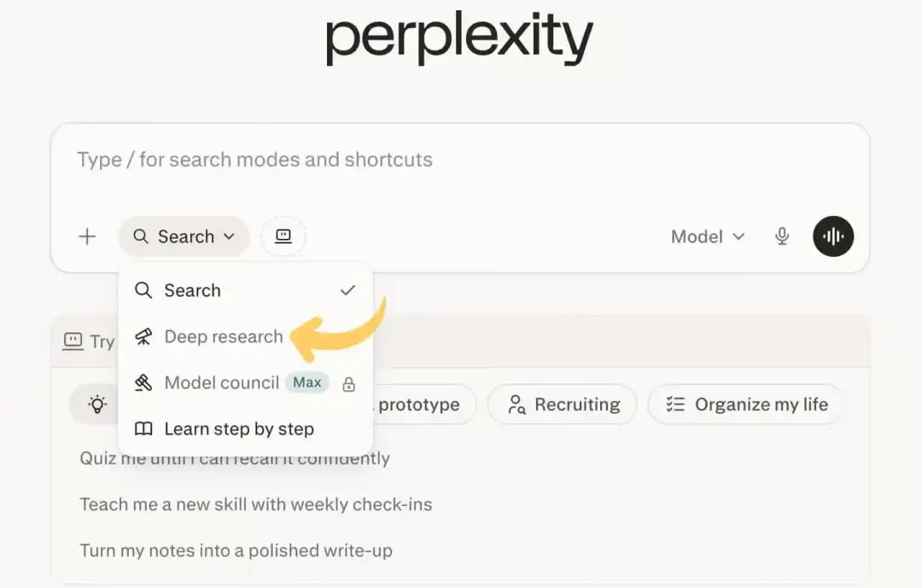922x588 pixels.
Task: Click the computer icon beside Search
Action: [283, 236]
